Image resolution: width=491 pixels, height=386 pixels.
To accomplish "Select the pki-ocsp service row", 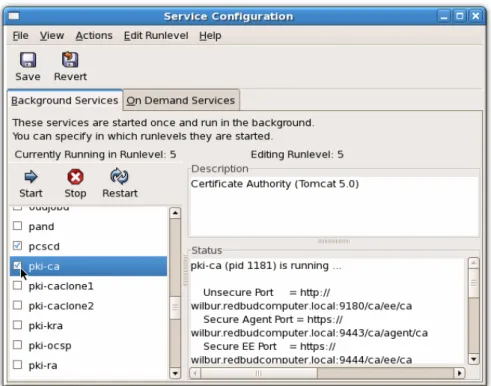I will 88,345.
